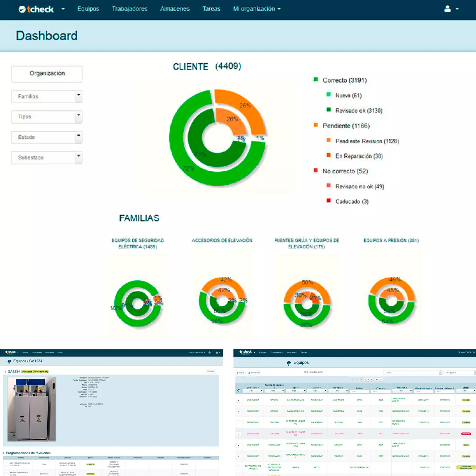Click the table refresh icon beside Ubicación column
476x476 pixels.
(x=239, y=390)
